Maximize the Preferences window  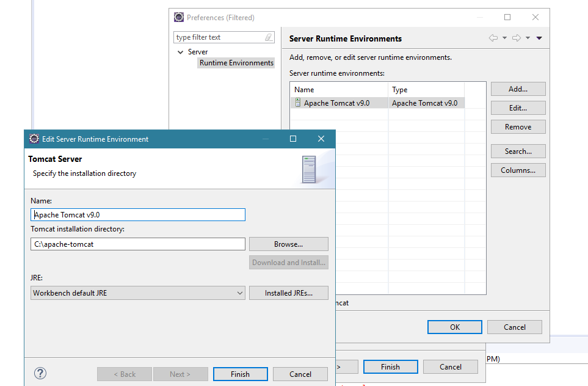(507, 17)
